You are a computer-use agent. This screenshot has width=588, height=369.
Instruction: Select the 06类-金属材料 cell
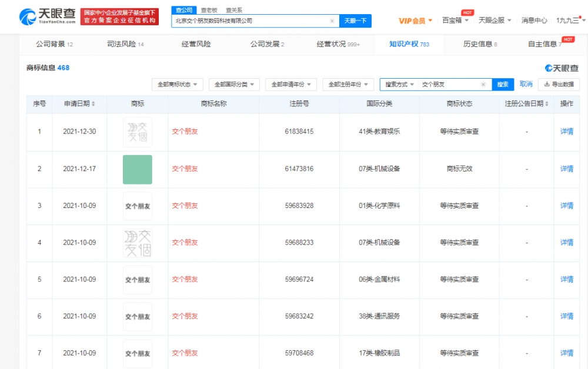point(379,280)
